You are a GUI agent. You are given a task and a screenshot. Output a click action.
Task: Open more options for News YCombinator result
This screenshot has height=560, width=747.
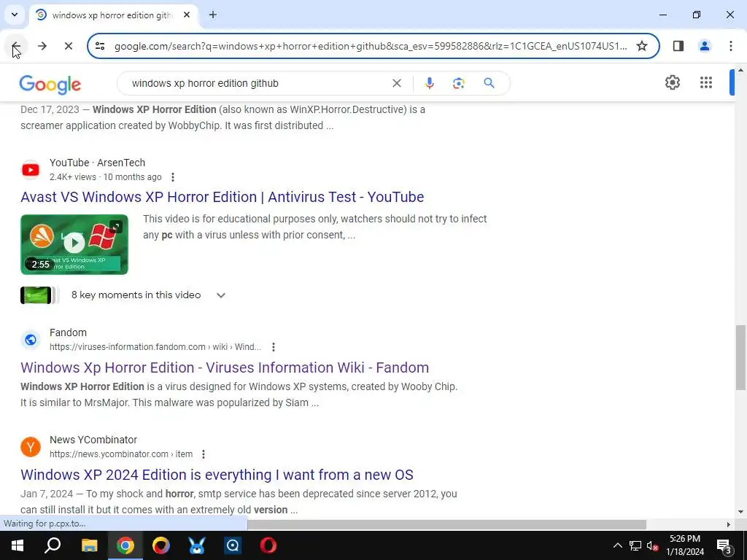[x=204, y=454]
